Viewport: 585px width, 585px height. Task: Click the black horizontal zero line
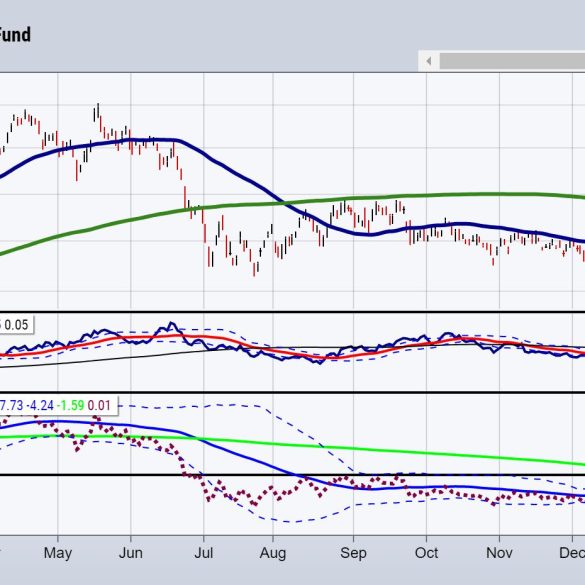click(292, 475)
